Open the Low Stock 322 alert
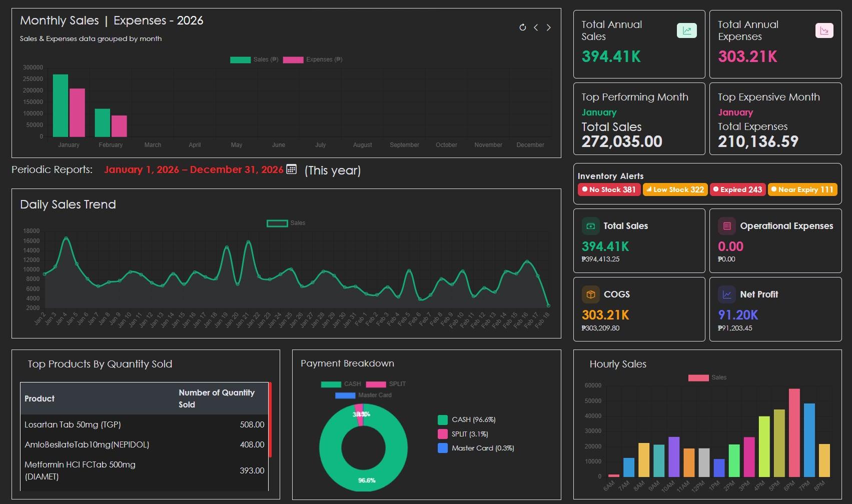 coord(675,189)
